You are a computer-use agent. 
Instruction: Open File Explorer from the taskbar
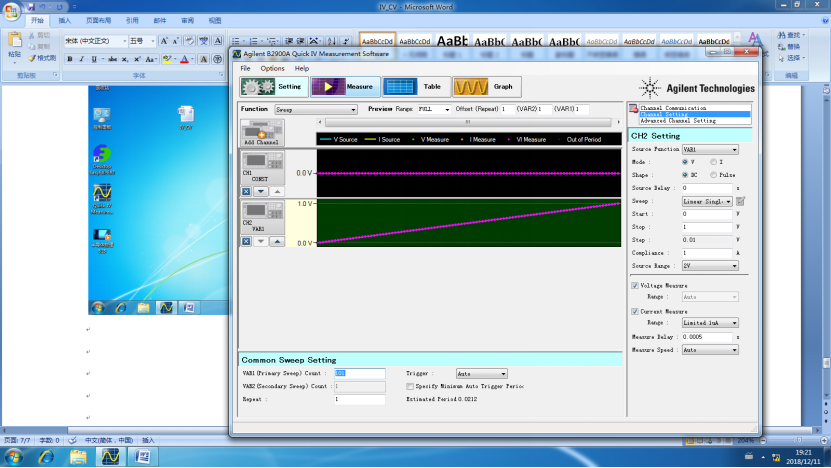point(78,457)
